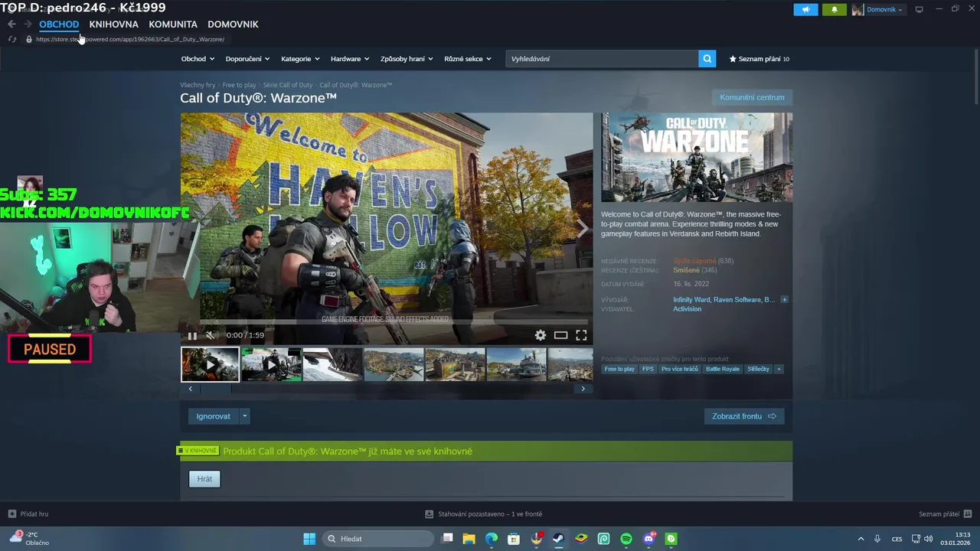This screenshot has height=551, width=980.
Task: Open Windows Start menu
Action: coord(309,539)
